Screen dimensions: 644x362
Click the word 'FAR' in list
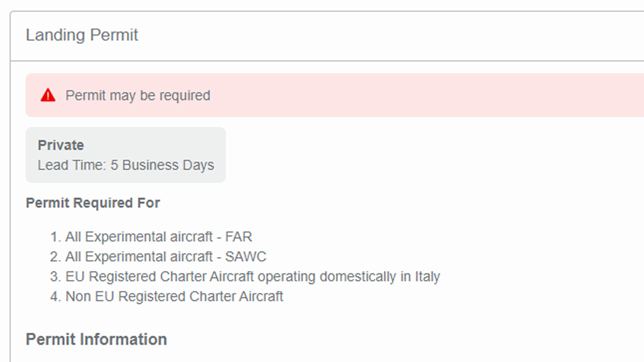239,237
